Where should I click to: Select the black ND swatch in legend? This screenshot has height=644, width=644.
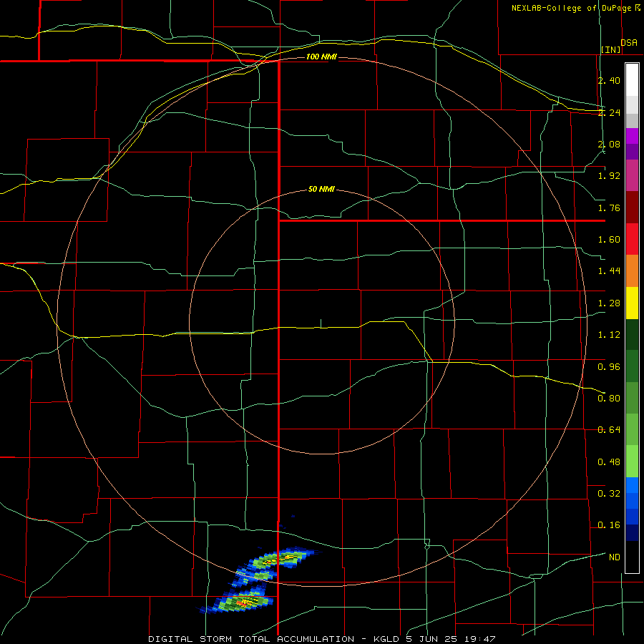[632, 557]
